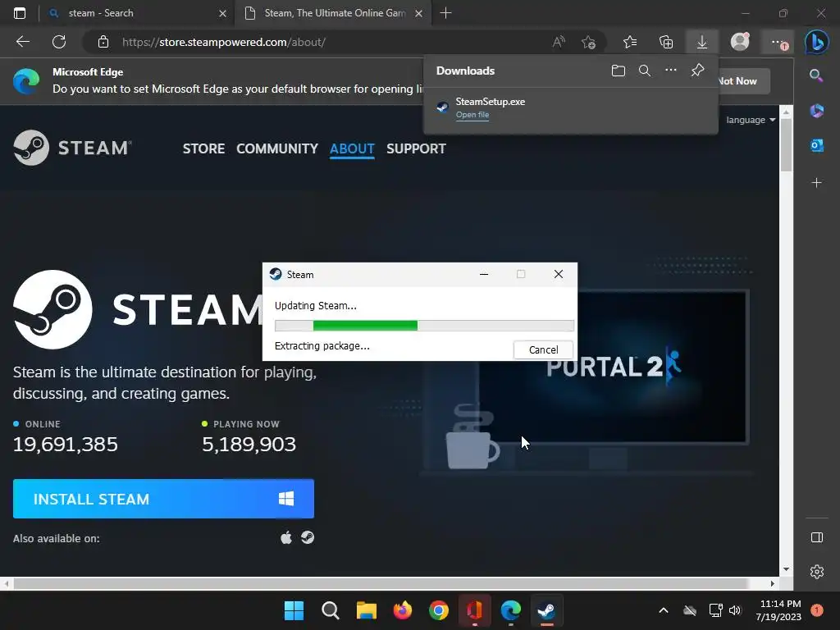This screenshot has width=840, height=630.
Task: Open volume control in system tray
Action: tap(735, 610)
